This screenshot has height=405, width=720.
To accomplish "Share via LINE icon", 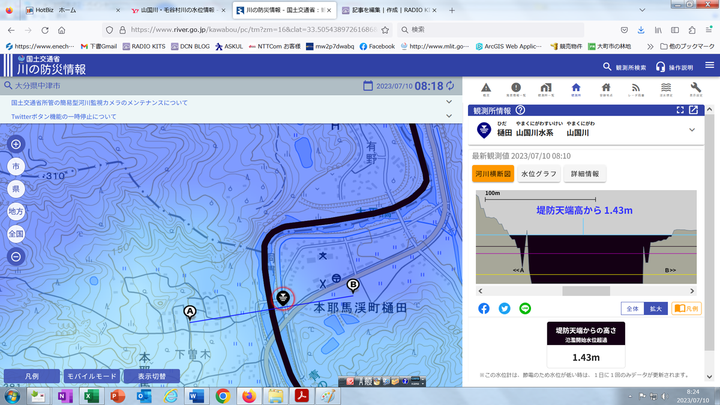I will (525, 308).
